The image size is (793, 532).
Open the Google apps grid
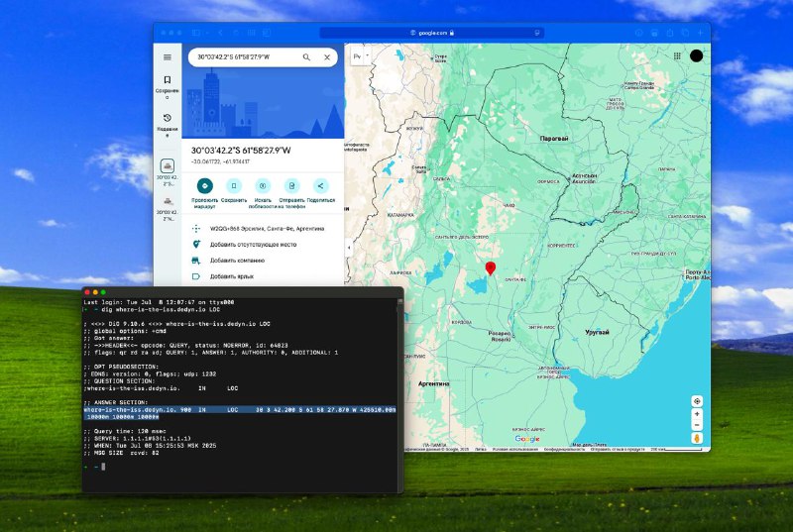pos(677,56)
